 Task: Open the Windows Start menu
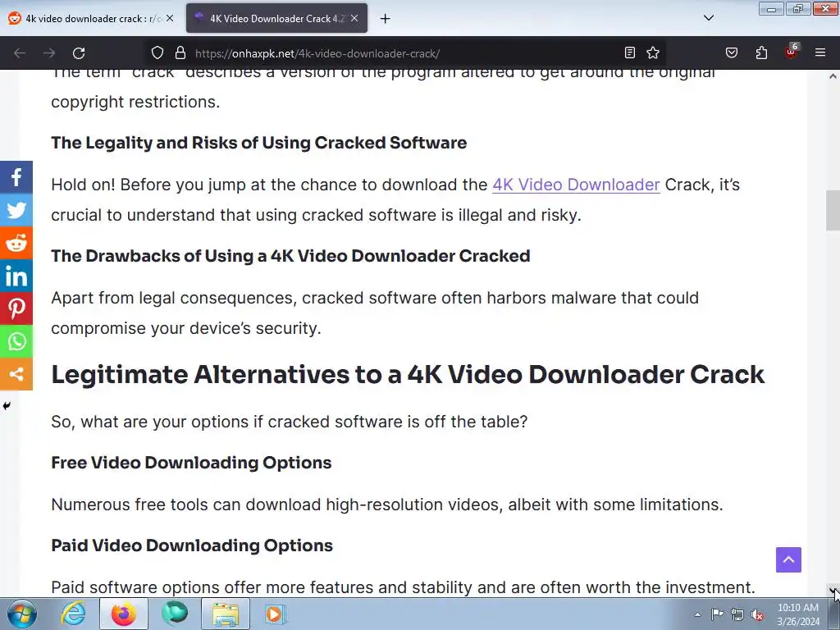[22, 614]
